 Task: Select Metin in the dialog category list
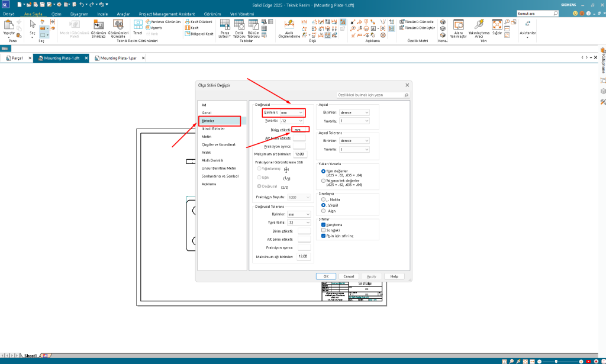(x=207, y=137)
